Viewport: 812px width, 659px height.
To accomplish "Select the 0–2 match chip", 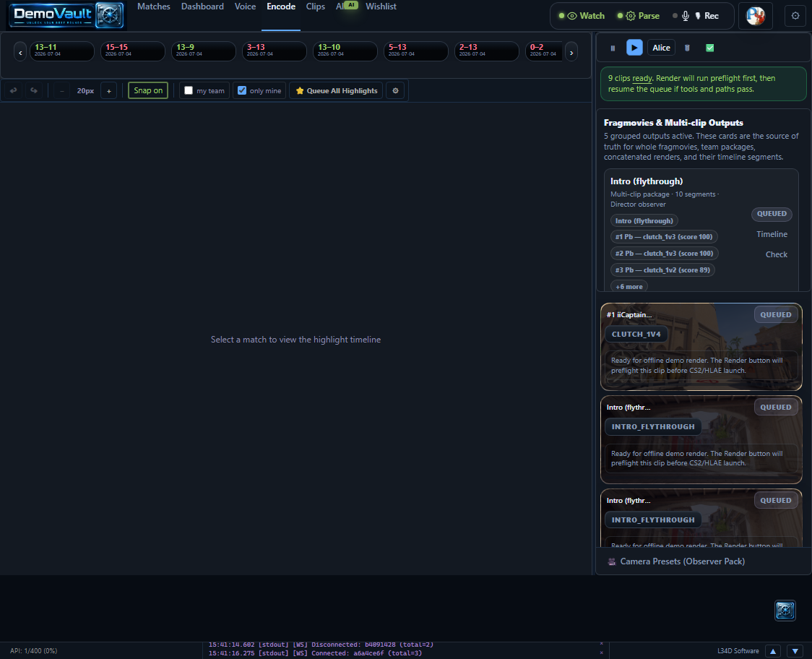I will (x=544, y=51).
